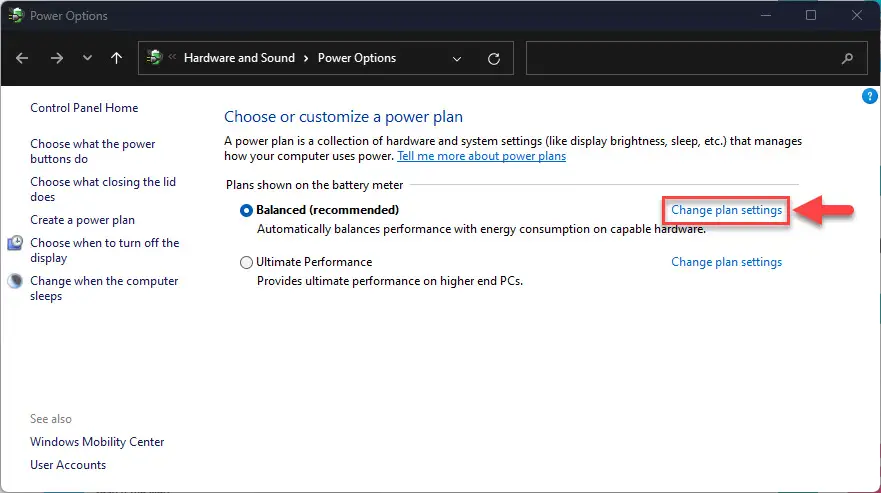The width and height of the screenshot is (881, 493).
Task: Click the breadcrumb overflow double chevron
Action: pyautogui.click(x=172, y=57)
